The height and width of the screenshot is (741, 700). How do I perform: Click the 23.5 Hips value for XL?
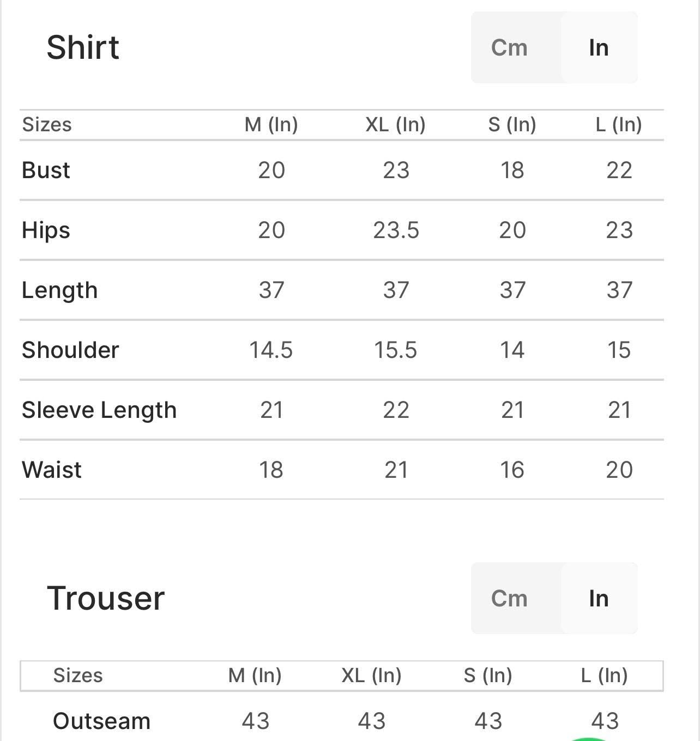tap(396, 230)
